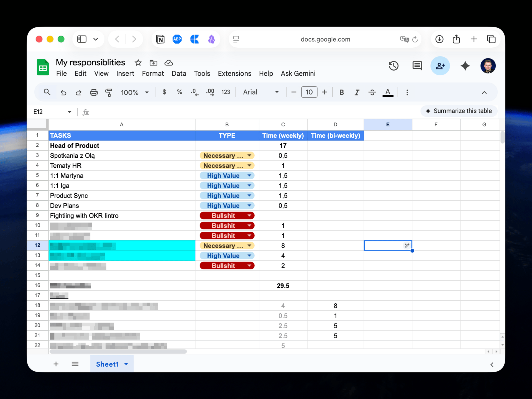532x399 pixels.
Task: Click the decrease decimal places icon
Action: 195,92
